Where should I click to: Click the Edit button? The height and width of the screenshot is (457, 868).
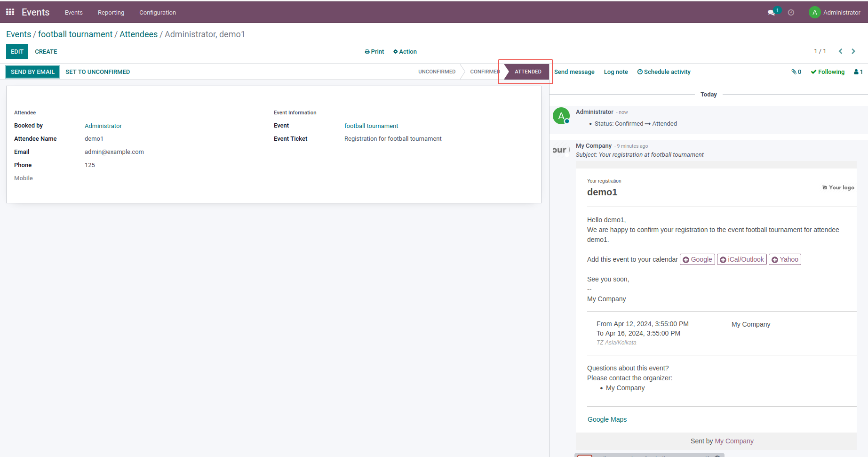coord(17,52)
